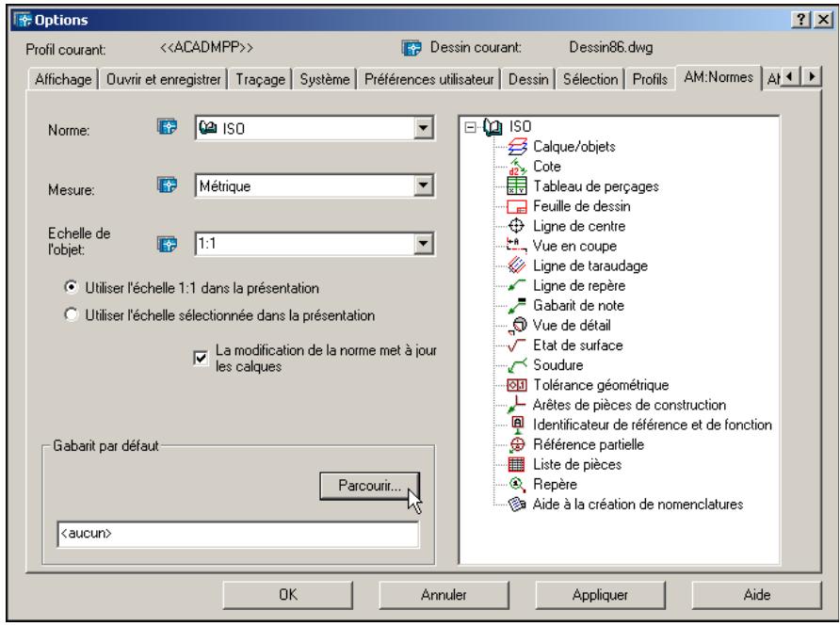Click the Ligne de centre crosshair icon

516,226
